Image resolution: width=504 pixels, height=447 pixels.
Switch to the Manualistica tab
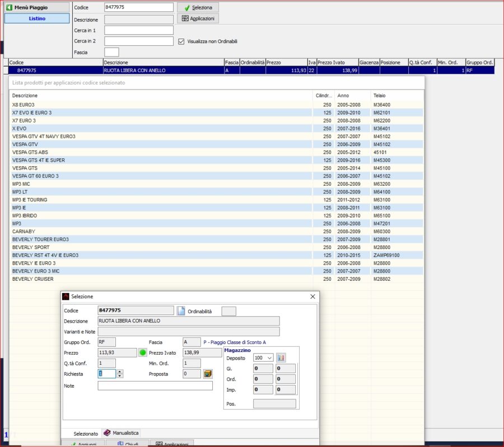(122, 433)
